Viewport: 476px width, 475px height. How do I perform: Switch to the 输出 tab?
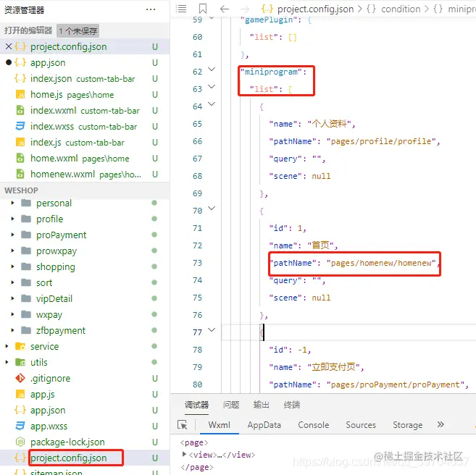[x=262, y=405]
